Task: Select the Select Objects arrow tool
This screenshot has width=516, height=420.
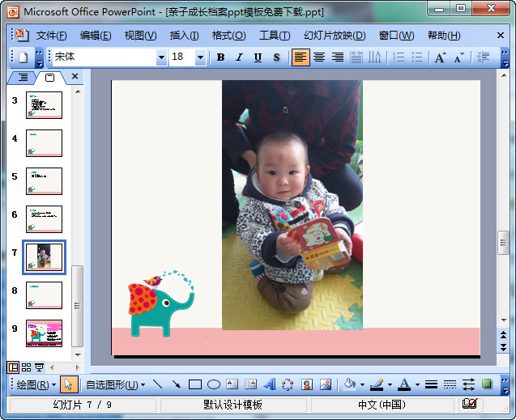Action: click(69, 384)
